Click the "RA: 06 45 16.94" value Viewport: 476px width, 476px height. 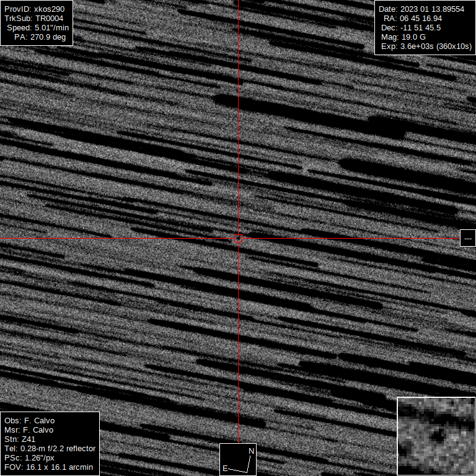413,19
